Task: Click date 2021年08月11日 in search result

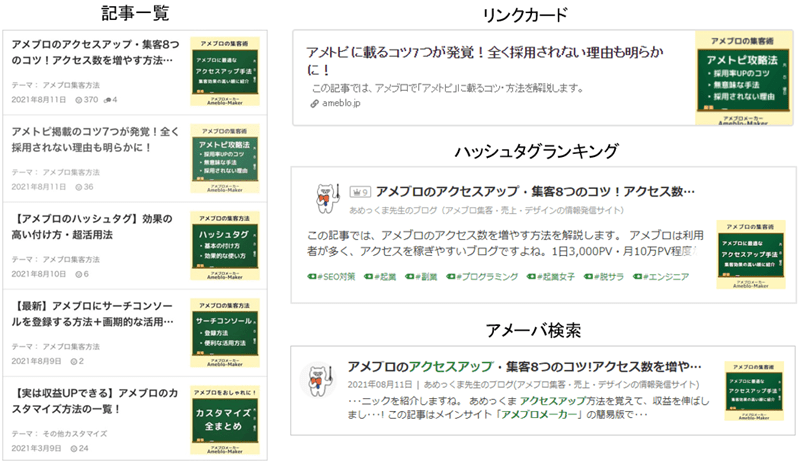Action: [x=380, y=384]
